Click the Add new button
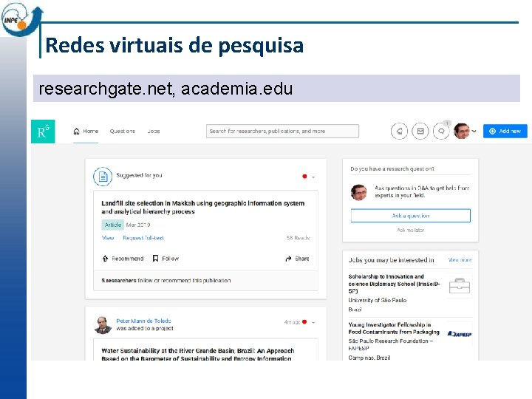The height and width of the screenshot is (399, 532). pyautogui.click(x=505, y=132)
